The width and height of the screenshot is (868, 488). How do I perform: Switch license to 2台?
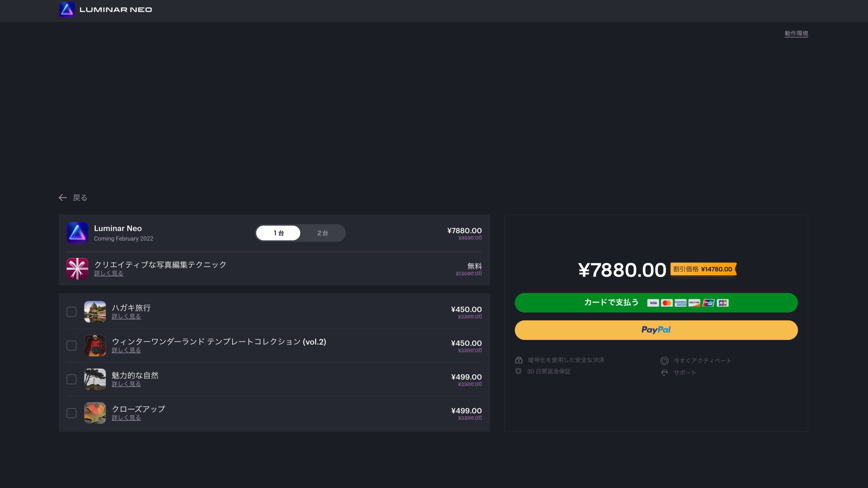point(322,233)
